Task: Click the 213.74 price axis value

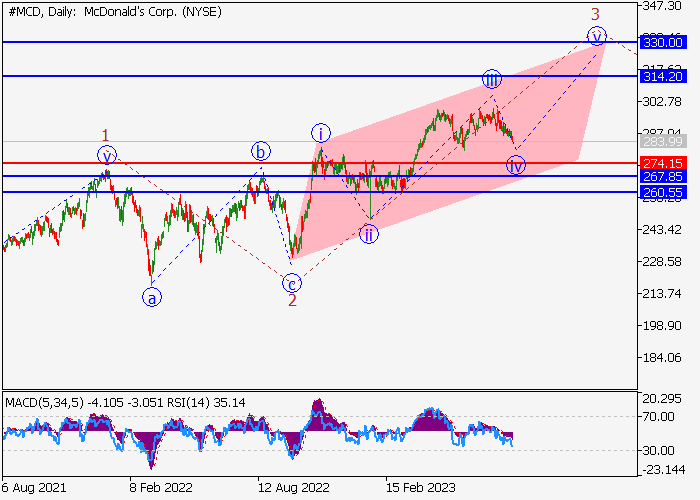Action: click(662, 294)
